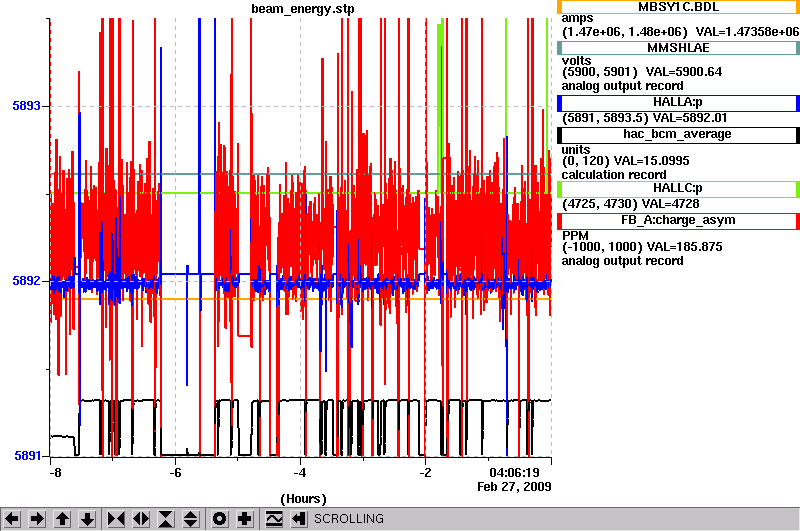The width and height of the screenshot is (800, 531).
Task: Click the 04:06:19 time stamp
Action: click(514, 473)
